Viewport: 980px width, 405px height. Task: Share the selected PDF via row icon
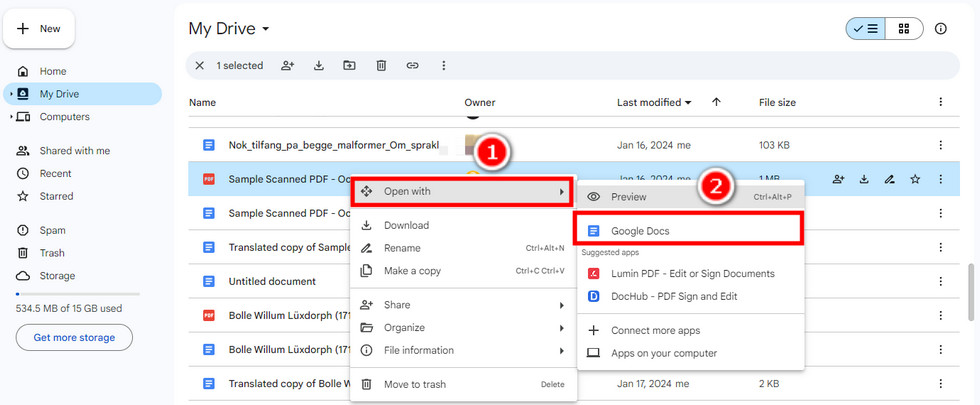838,179
